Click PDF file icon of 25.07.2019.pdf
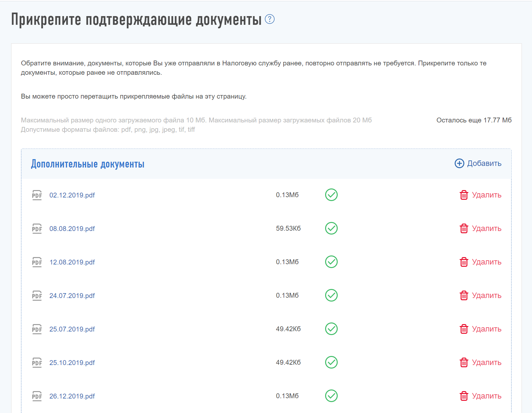The image size is (532, 413). click(37, 329)
